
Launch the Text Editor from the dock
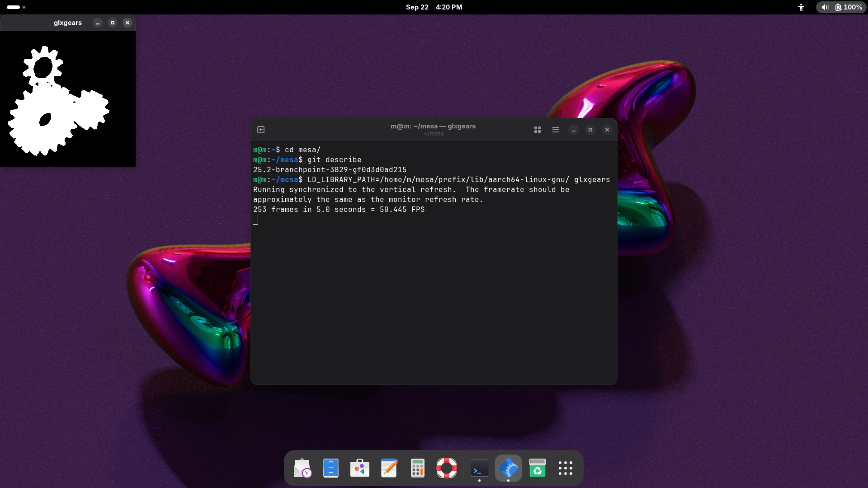click(x=389, y=468)
